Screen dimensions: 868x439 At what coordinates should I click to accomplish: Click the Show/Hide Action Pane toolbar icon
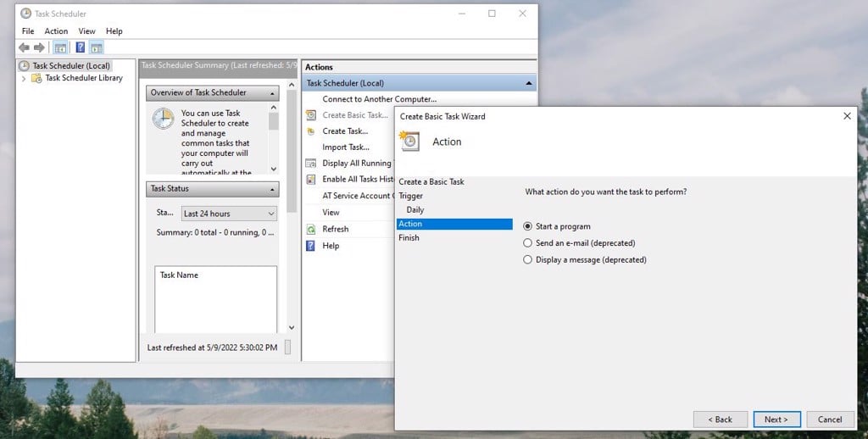coord(97,47)
